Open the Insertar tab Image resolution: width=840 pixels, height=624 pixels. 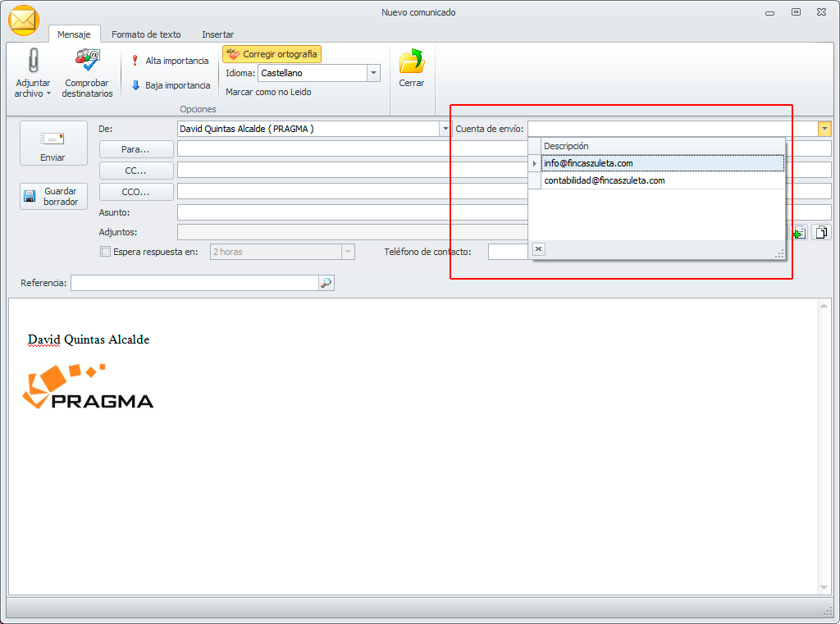tap(217, 34)
